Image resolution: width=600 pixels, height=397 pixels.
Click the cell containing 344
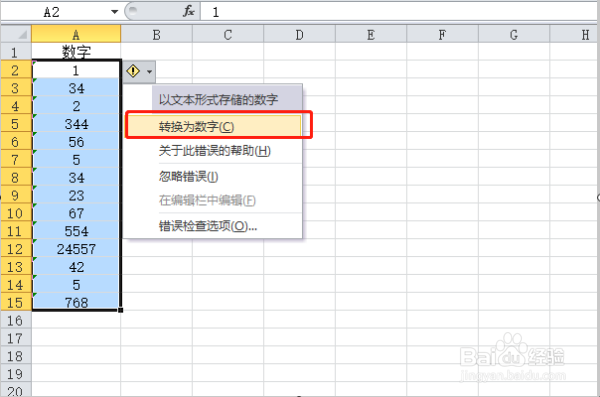[x=76, y=124]
